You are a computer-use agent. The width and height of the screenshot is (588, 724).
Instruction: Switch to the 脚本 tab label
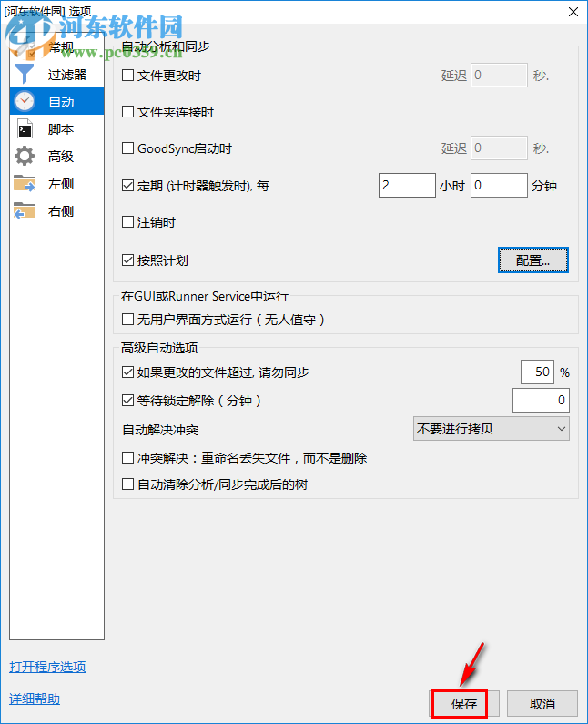61,129
